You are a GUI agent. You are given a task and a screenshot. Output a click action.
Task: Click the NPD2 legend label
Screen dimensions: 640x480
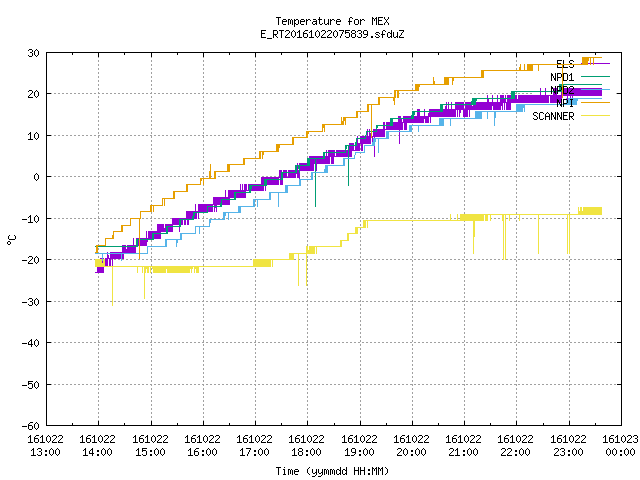coord(562,90)
